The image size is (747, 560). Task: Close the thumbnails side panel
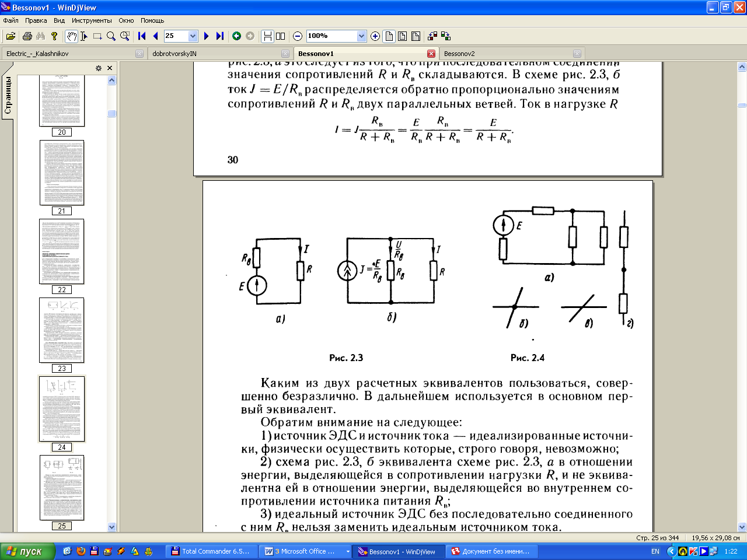click(x=110, y=68)
